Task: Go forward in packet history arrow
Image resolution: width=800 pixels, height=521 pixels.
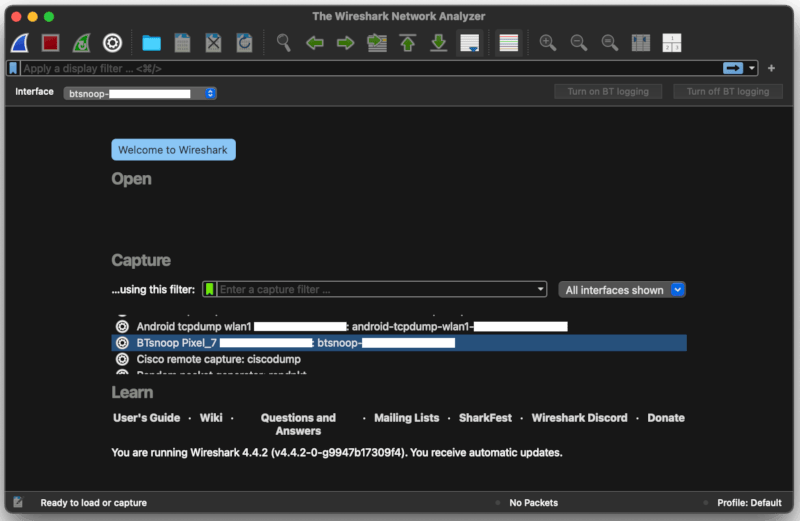Action: pyautogui.click(x=346, y=43)
